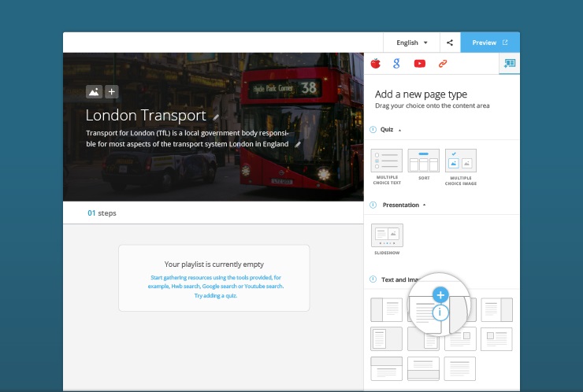This screenshot has width=583, height=392.
Task: Select the link resource tab icon
Action: click(x=443, y=64)
